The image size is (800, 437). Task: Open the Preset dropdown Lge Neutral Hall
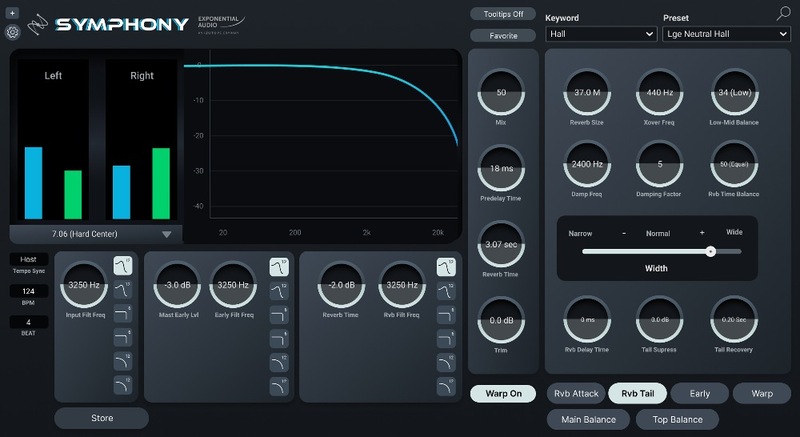coord(726,34)
